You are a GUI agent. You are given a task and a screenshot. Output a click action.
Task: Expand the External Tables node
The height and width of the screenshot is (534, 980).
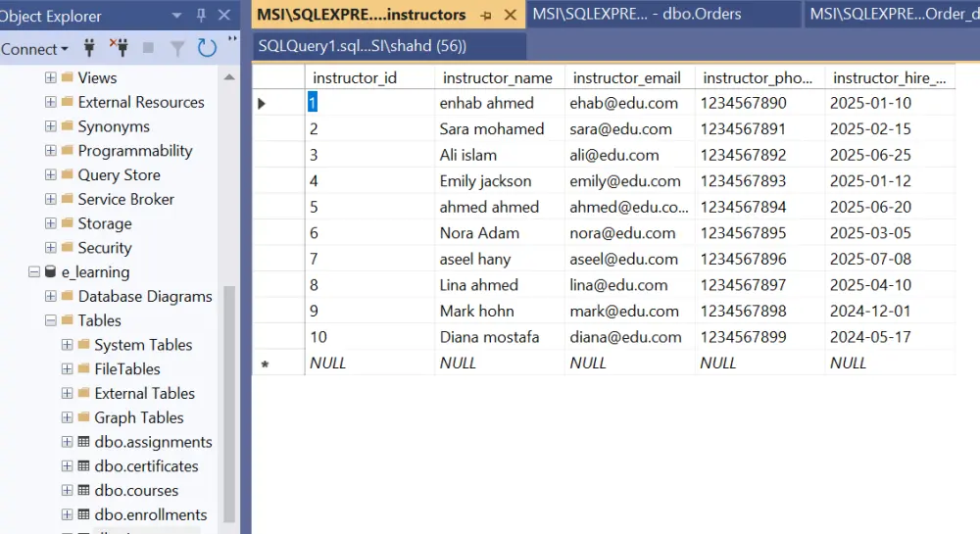67,393
